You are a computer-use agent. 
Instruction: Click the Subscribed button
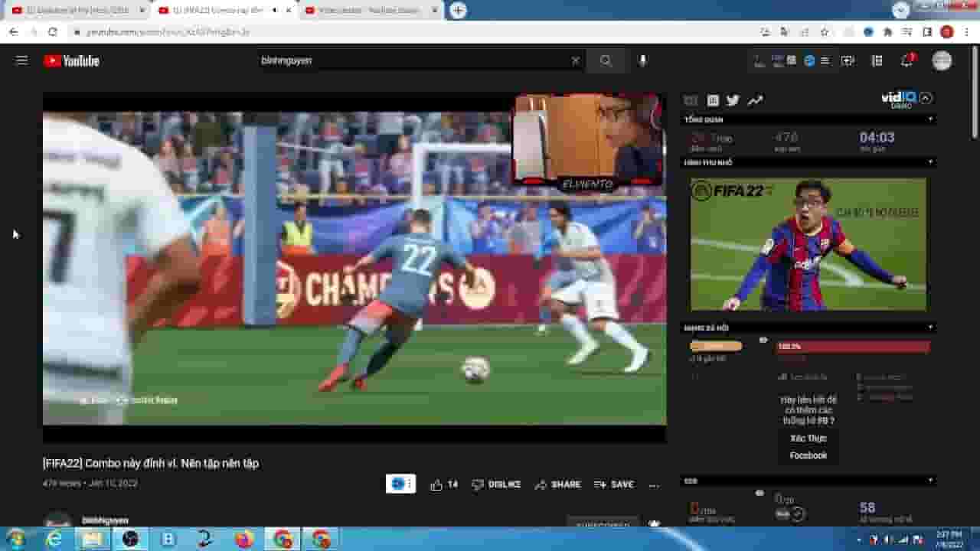(603, 523)
